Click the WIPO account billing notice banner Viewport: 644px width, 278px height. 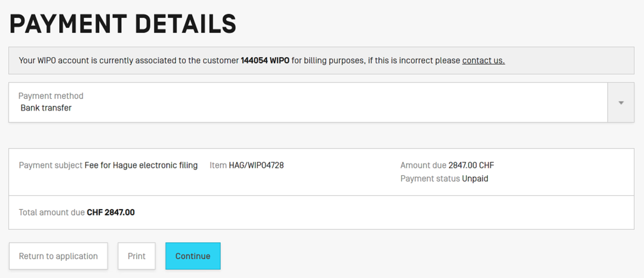[x=129, y=60]
